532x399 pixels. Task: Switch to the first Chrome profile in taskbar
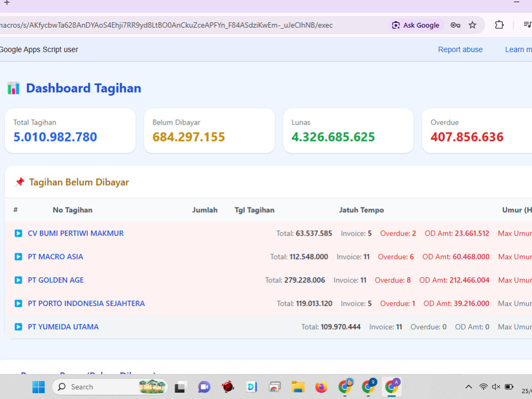tap(345, 386)
